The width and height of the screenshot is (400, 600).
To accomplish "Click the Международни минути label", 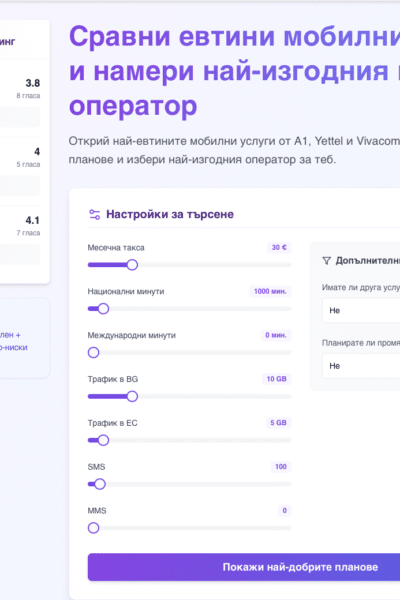I will (132, 335).
